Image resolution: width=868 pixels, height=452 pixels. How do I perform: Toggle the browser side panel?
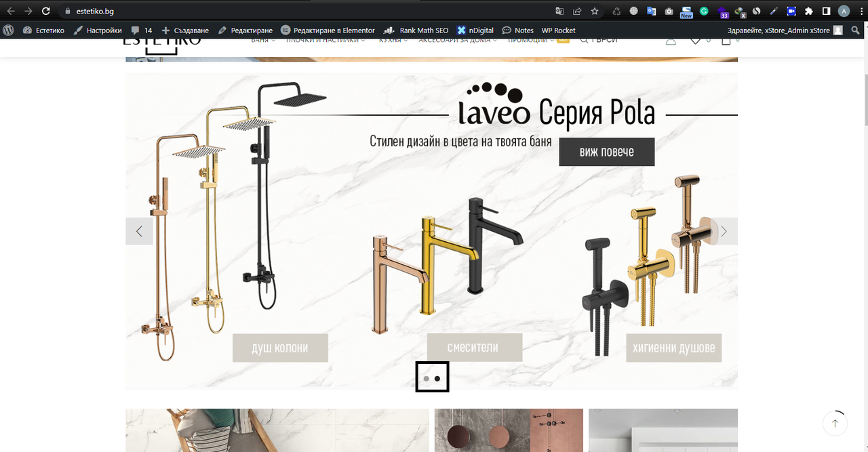point(826,11)
